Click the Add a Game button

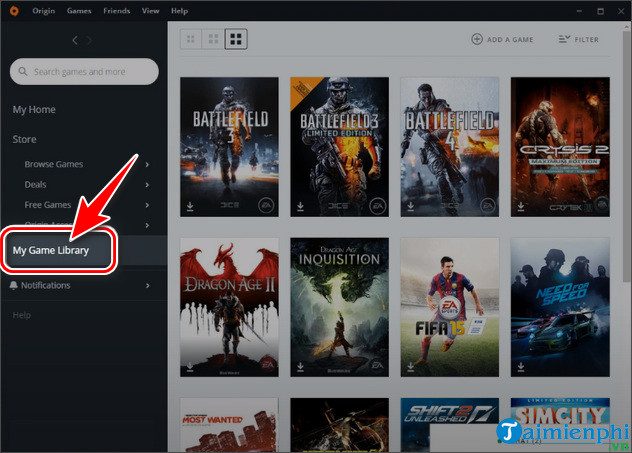502,39
